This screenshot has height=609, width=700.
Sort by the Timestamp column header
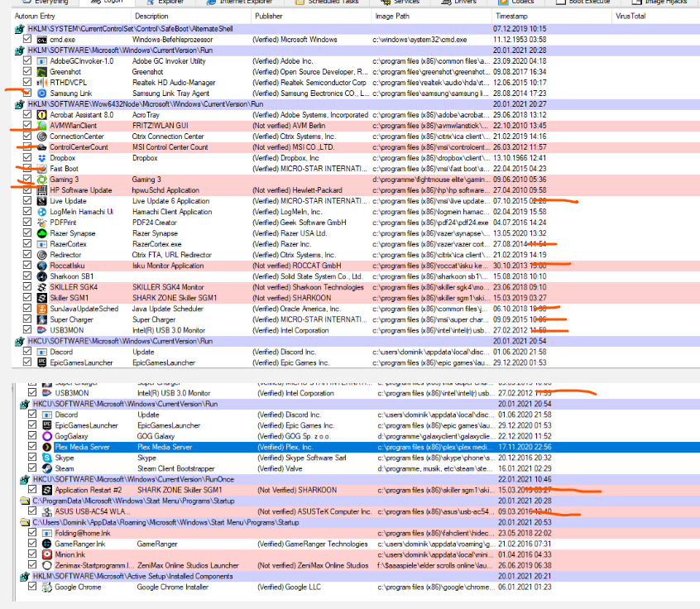click(551, 16)
